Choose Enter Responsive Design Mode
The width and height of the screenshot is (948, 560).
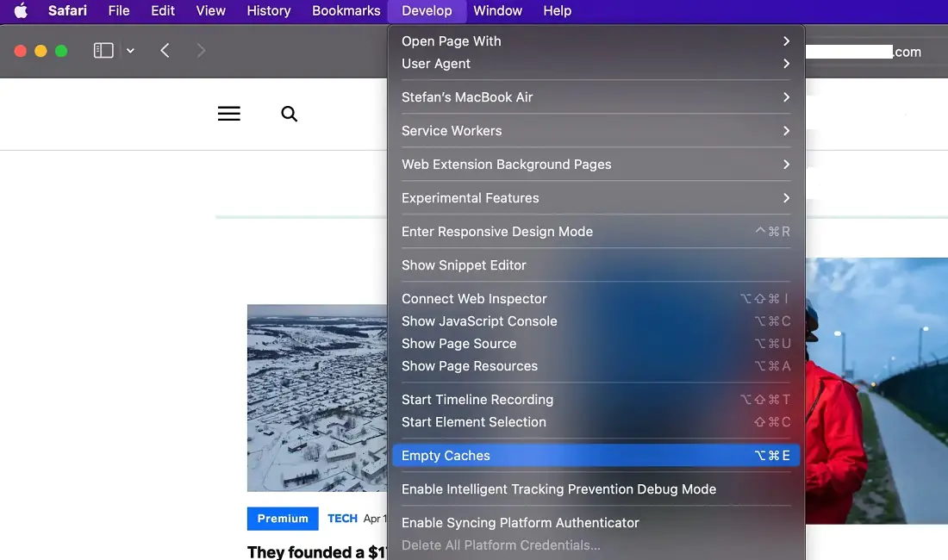pyautogui.click(x=596, y=232)
